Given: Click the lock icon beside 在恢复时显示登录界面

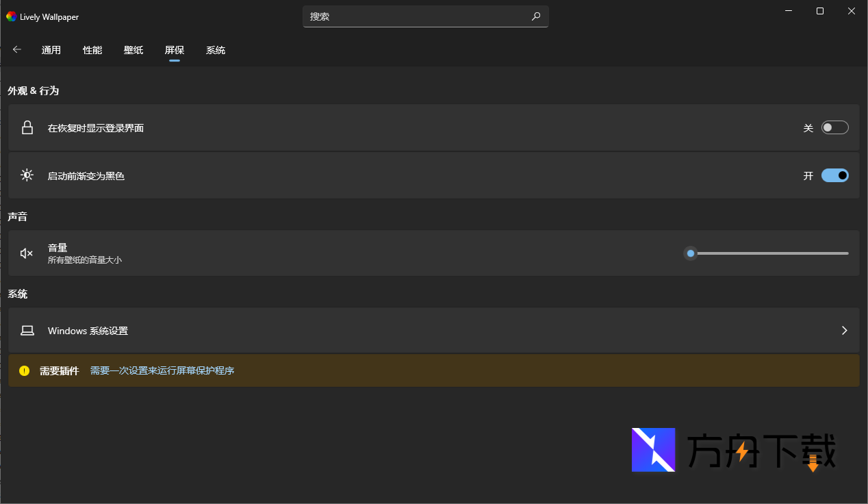Looking at the screenshot, I should (x=27, y=128).
